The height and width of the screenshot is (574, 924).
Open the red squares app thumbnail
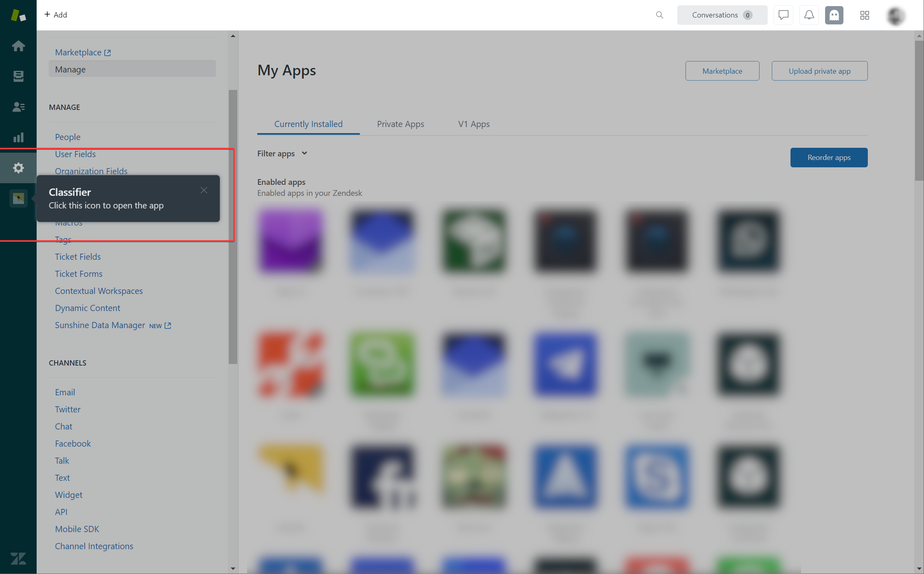pos(290,364)
